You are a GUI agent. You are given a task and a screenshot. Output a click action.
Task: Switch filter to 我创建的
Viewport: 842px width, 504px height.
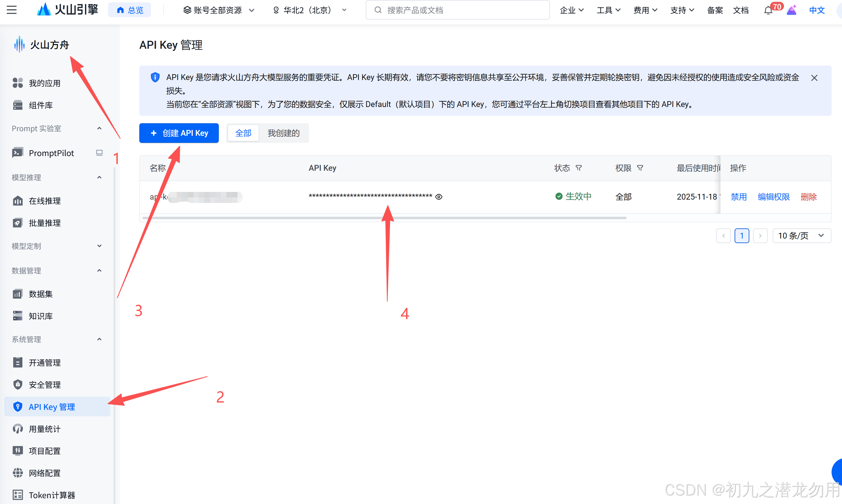click(x=284, y=133)
